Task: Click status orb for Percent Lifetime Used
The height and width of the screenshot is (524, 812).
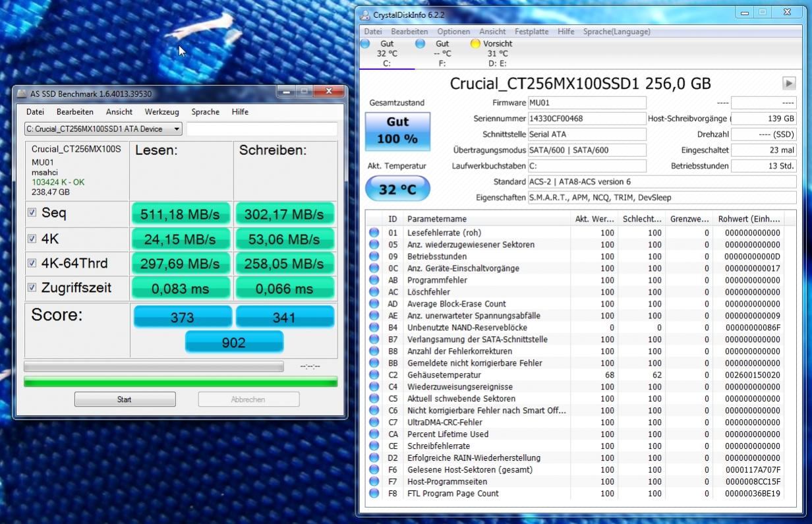Action: point(374,434)
